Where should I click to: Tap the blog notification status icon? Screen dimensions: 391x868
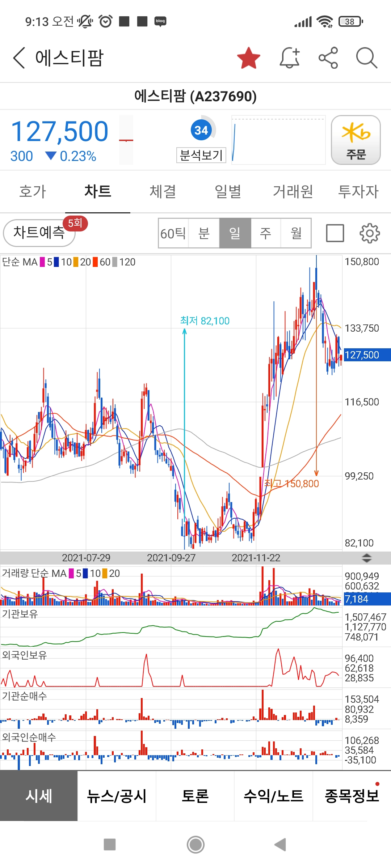[160, 21]
